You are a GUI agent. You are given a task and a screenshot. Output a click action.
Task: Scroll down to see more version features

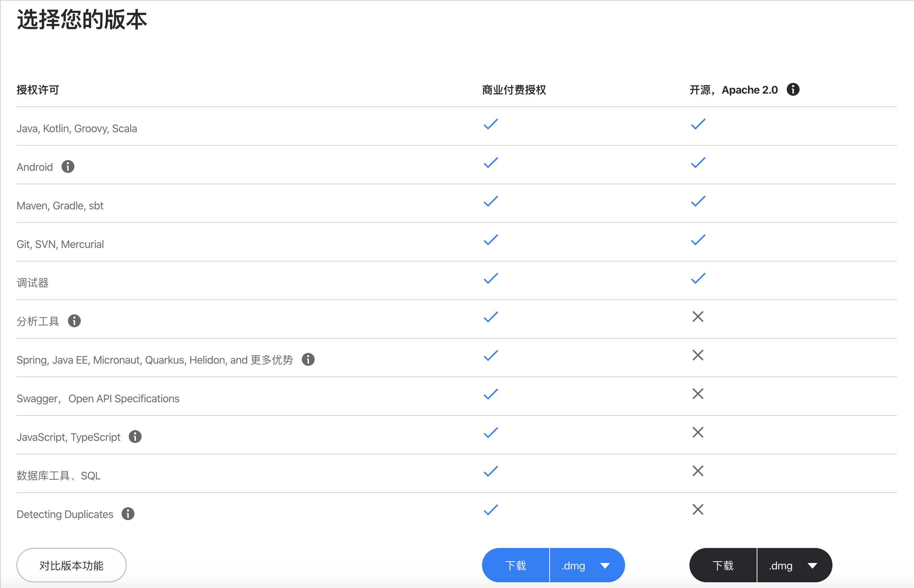click(73, 565)
